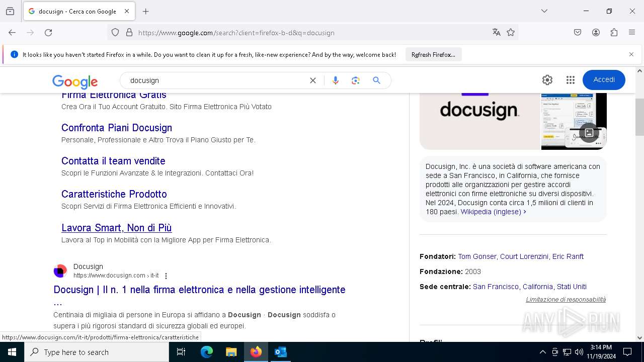Click Accedi sign-in button
644x362 pixels.
pos(604,80)
